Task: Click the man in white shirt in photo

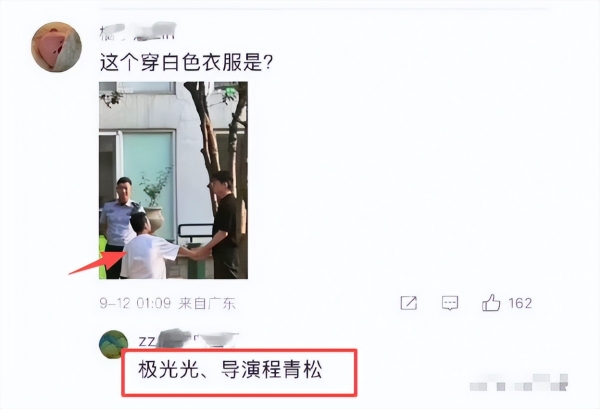Action: pos(147,247)
